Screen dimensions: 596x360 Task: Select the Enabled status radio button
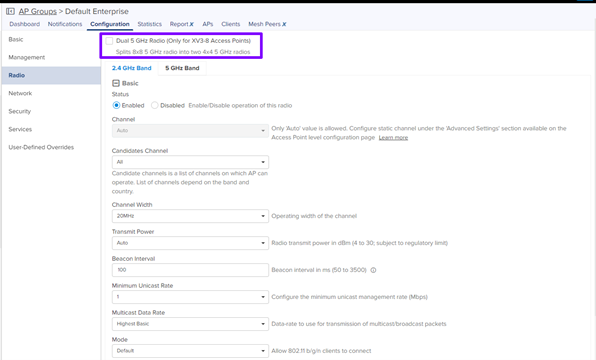116,105
